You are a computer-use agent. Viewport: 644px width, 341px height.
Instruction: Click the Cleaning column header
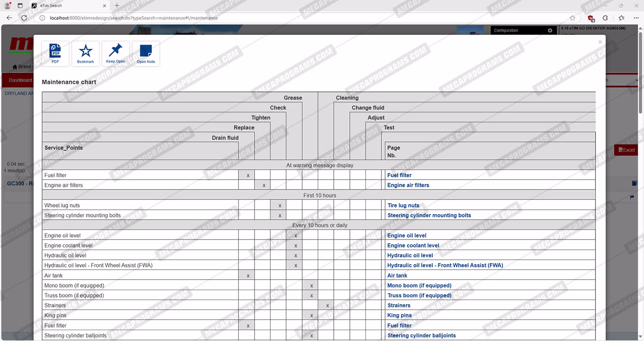(x=347, y=98)
